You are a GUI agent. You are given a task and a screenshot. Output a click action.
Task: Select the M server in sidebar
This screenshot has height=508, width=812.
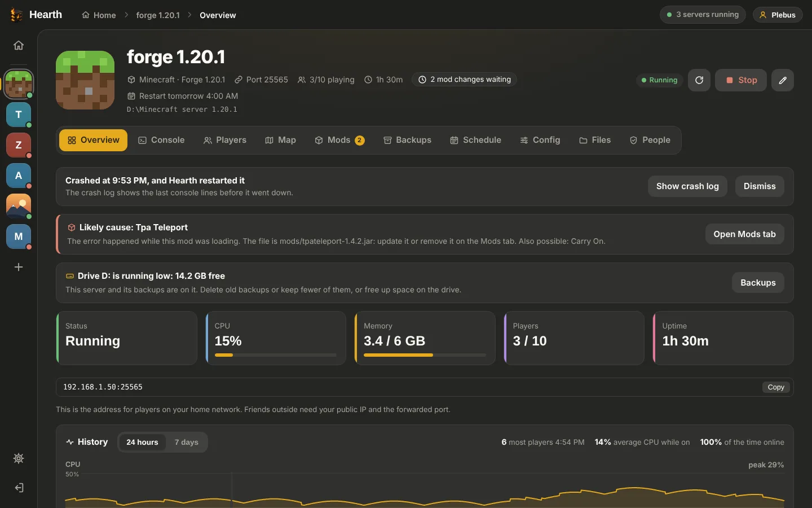coord(19,237)
